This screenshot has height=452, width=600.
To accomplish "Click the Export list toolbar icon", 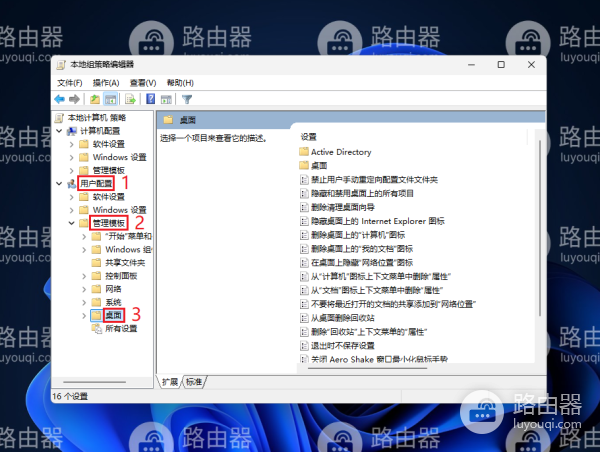I will click(x=130, y=100).
